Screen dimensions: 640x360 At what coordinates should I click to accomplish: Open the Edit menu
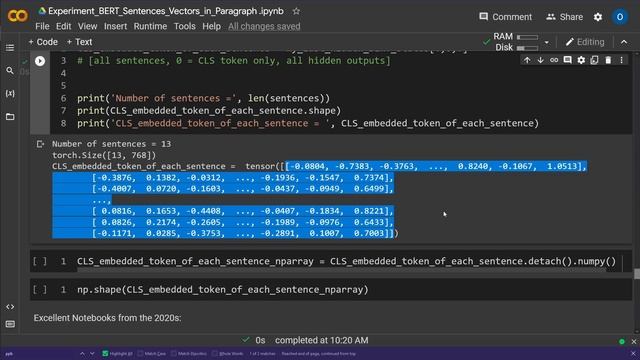[63, 26]
